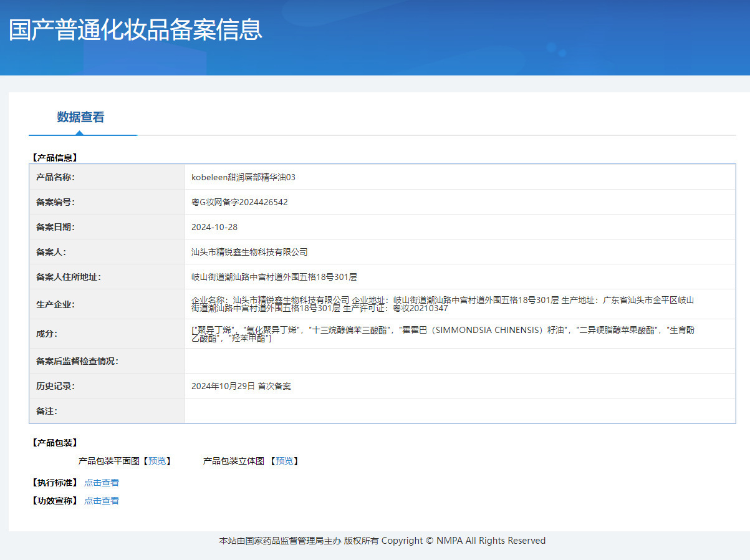750x560 pixels.
Task: Click the 产品名称 label cell
Action: pyautogui.click(x=55, y=177)
